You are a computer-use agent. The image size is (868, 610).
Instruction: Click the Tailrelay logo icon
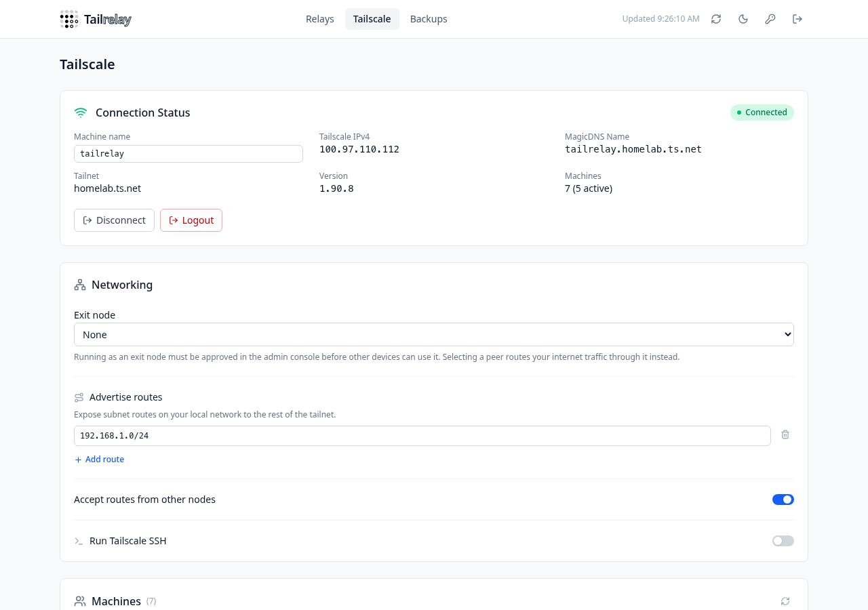tap(69, 19)
